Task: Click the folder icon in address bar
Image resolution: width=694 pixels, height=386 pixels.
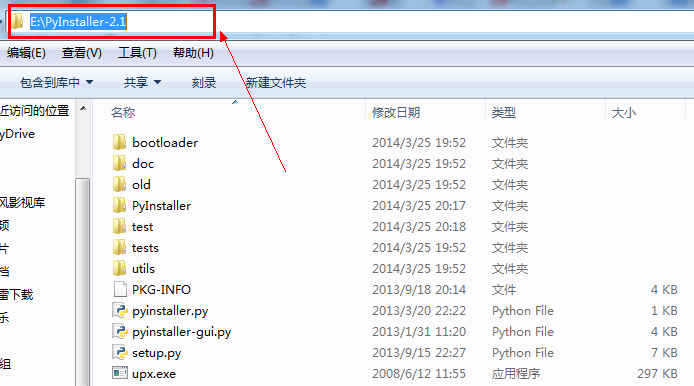Action: point(17,21)
